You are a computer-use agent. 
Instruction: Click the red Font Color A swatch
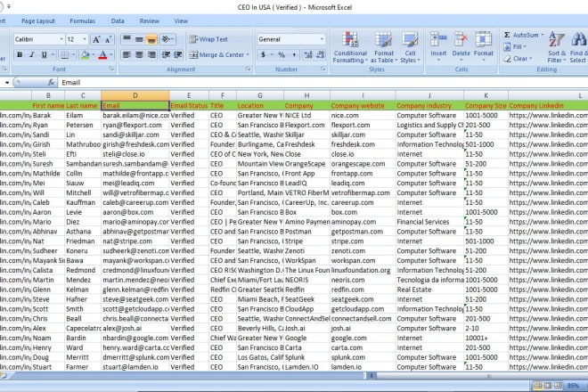[x=102, y=54]
